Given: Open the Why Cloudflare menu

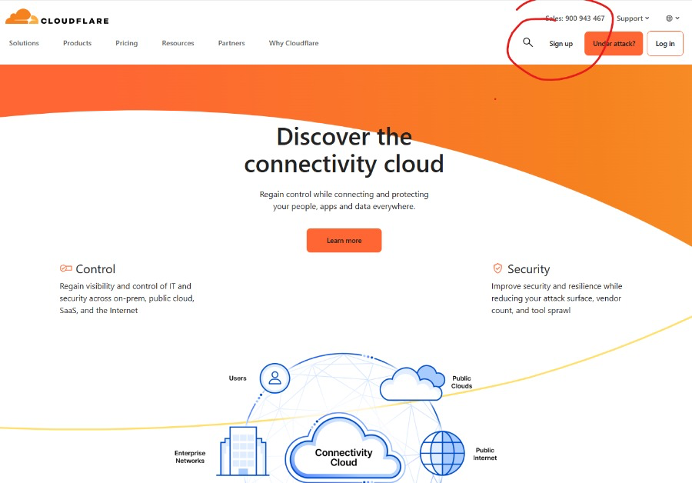Looking at the screenshot, I should 293,43.
